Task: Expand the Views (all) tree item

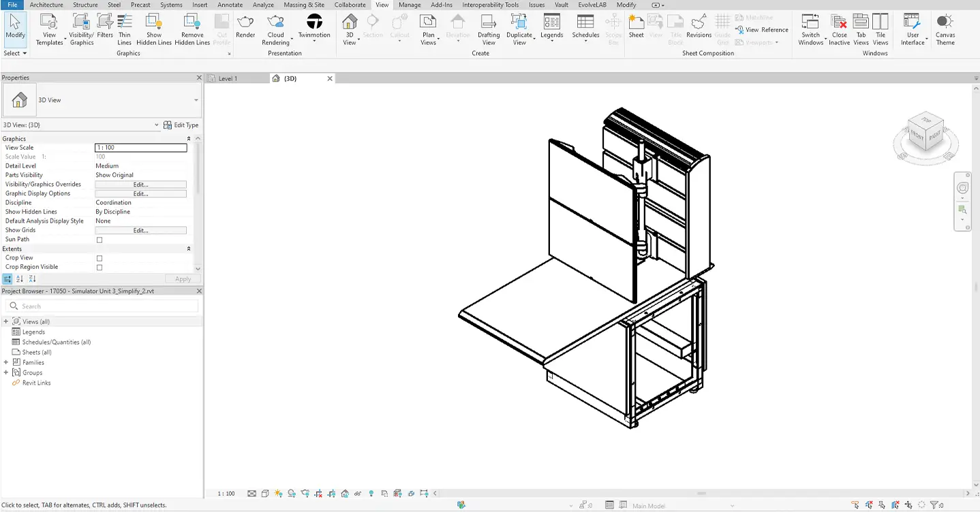Action: pyautogui.click(x=5, y=321)
